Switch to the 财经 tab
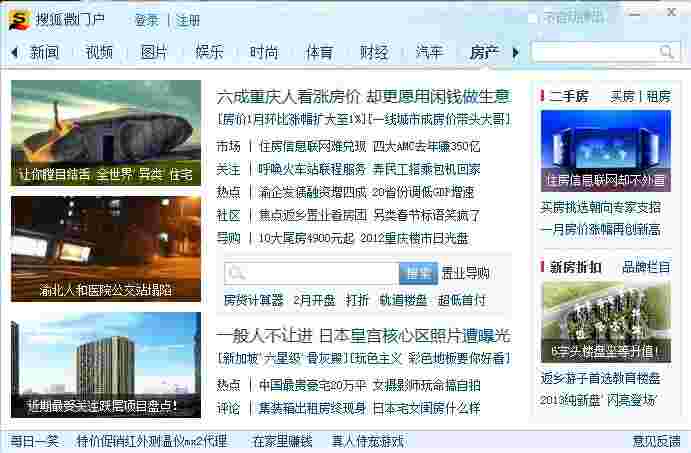This screenshot has height=453, width=691. (373, 52)
